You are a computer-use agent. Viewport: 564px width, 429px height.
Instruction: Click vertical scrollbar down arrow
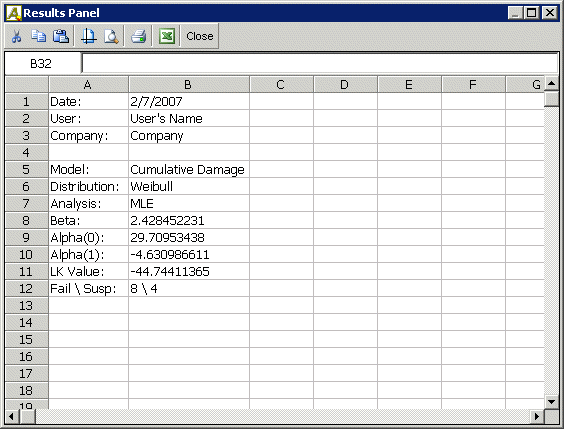(551, 402)
